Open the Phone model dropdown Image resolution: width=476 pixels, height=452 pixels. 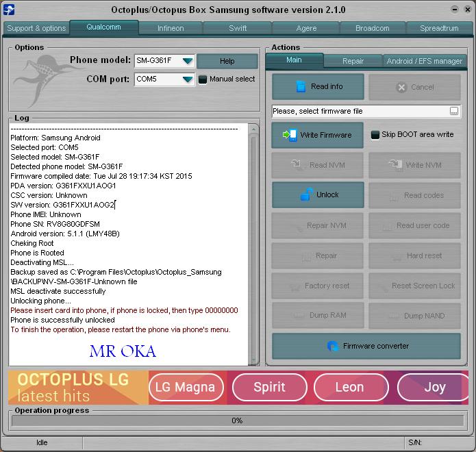[x=188, y=61]
